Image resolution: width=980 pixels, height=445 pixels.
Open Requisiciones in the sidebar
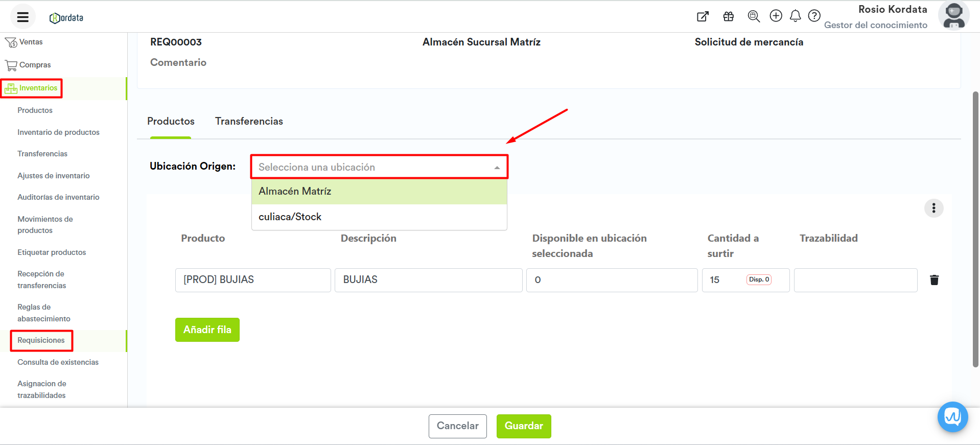(x=41, y=340)
